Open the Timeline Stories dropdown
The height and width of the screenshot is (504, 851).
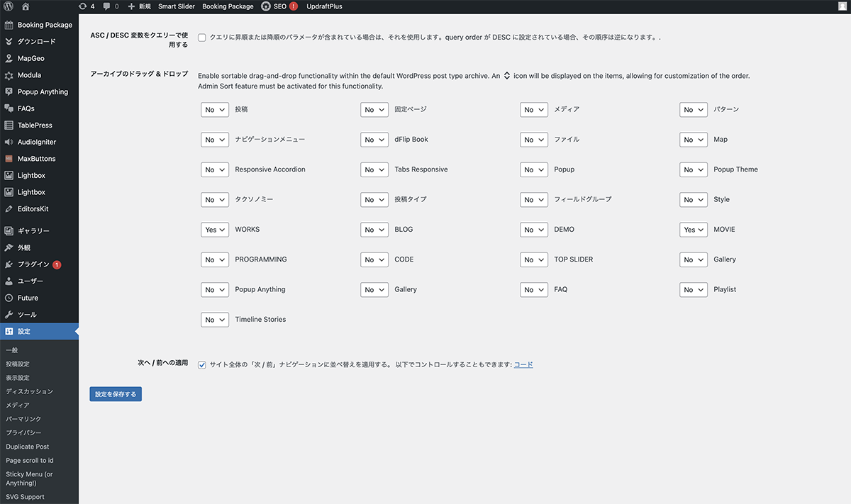[214, 320]
